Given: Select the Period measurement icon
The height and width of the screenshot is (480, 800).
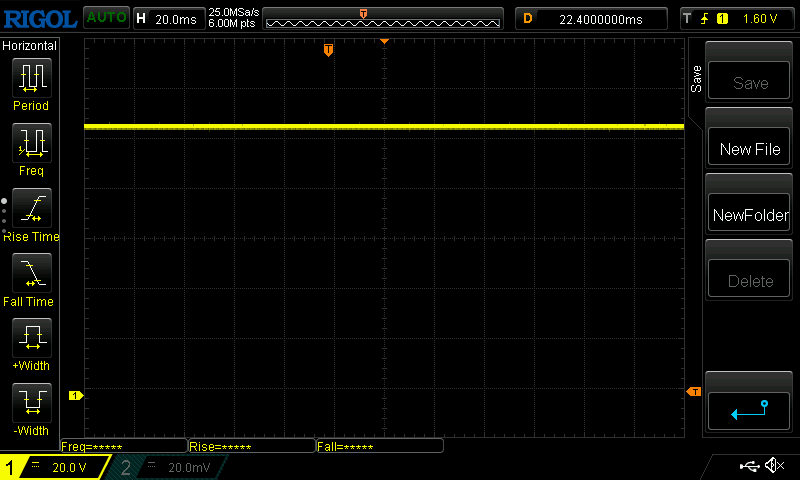Looking at the screenshot, I should click(32, 78).
